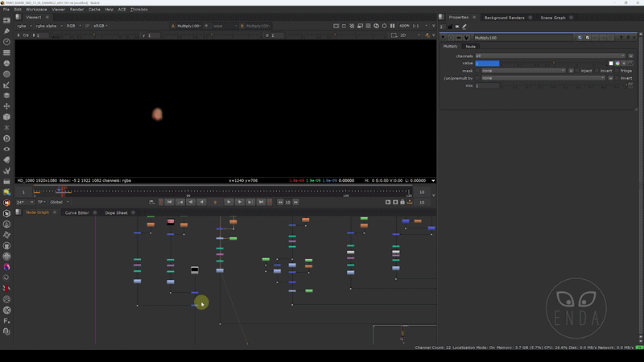Enable the mask channel checkbox
644x362 pixels.
[x=477, y=71]
